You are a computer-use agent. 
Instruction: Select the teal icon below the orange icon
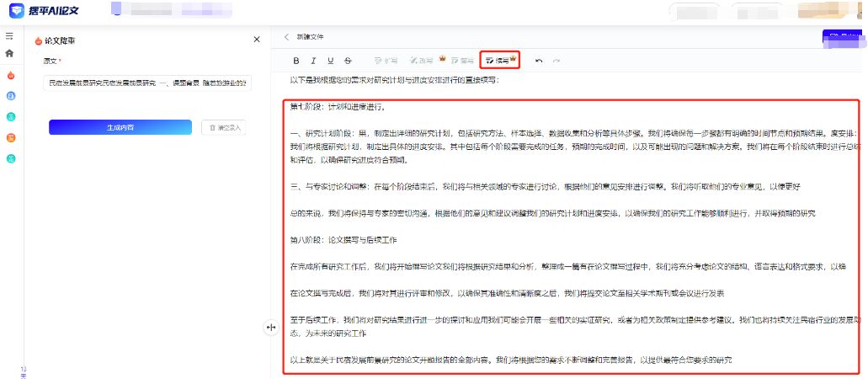pos(10,158)
